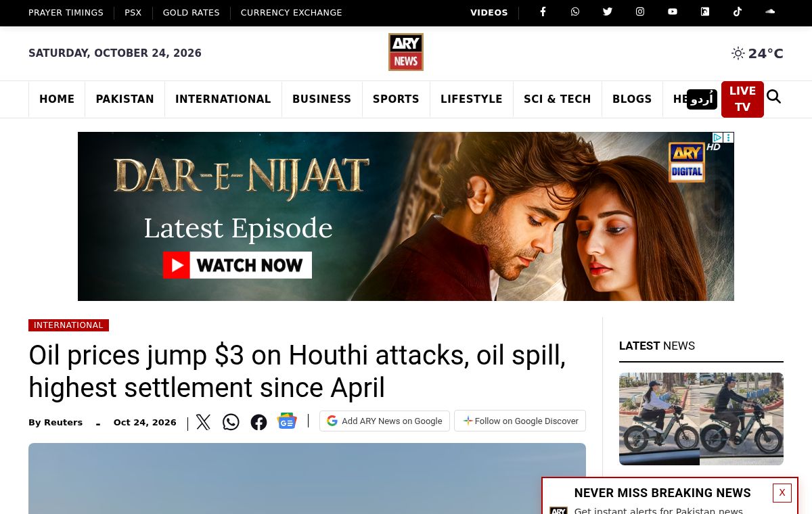812x514 pixels.
Task: Open the Pakistan news section
Action: 125,99
